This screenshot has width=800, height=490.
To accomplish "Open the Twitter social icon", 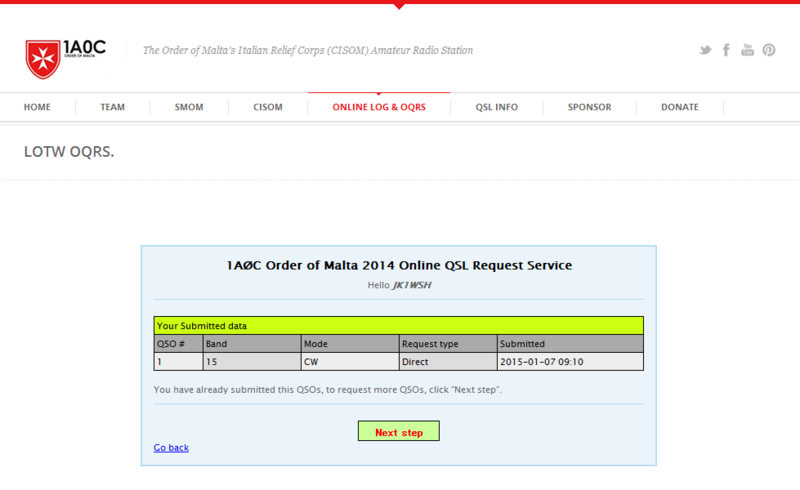I will point(705,50).
